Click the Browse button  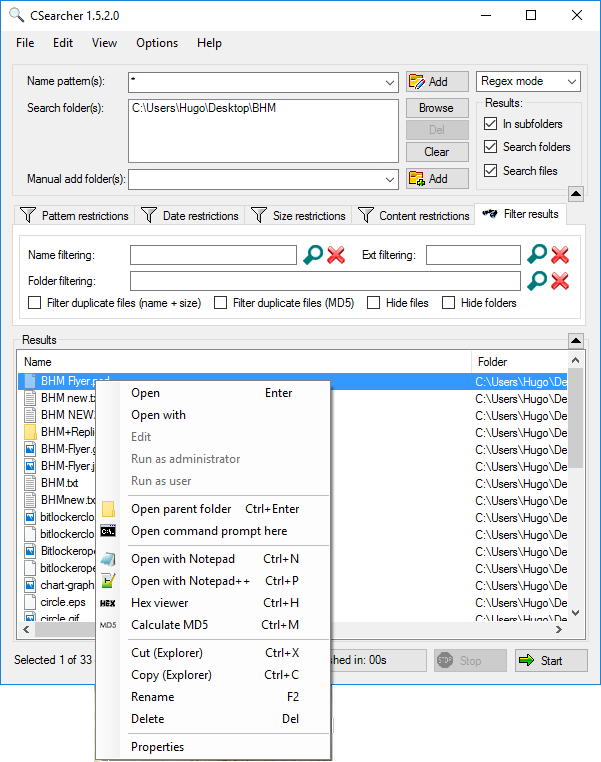point(437,108)
